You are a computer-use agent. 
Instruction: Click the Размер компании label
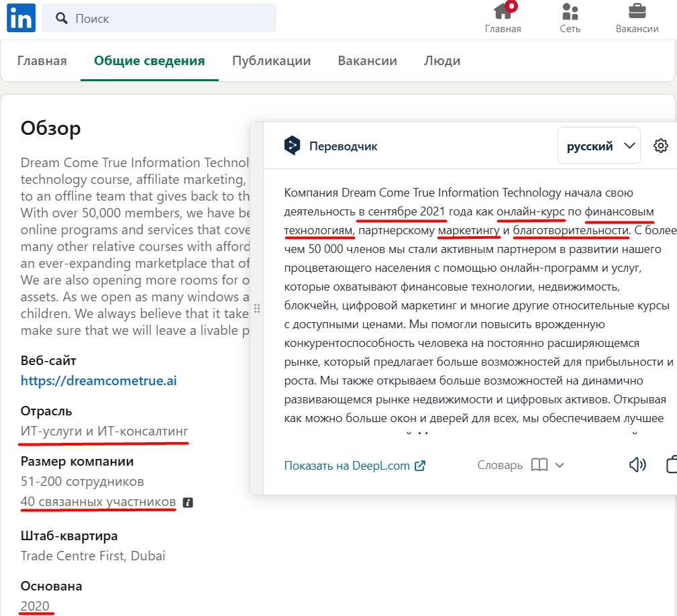coord(77,462)
